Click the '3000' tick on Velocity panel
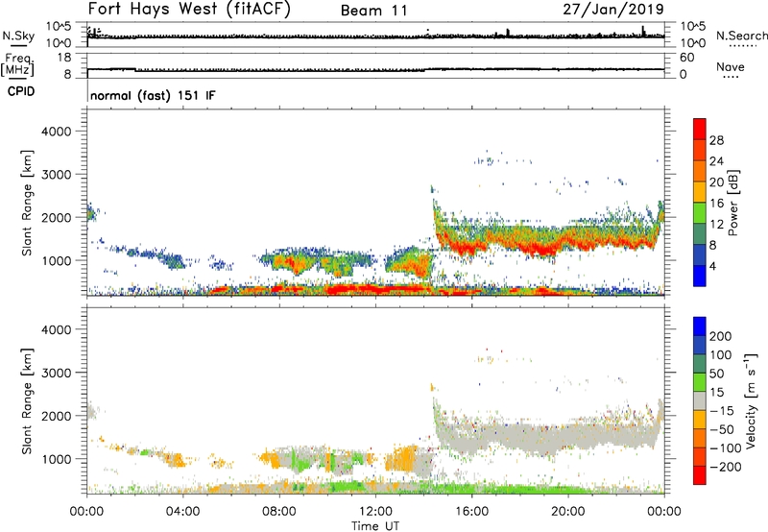 pos(57,373)
